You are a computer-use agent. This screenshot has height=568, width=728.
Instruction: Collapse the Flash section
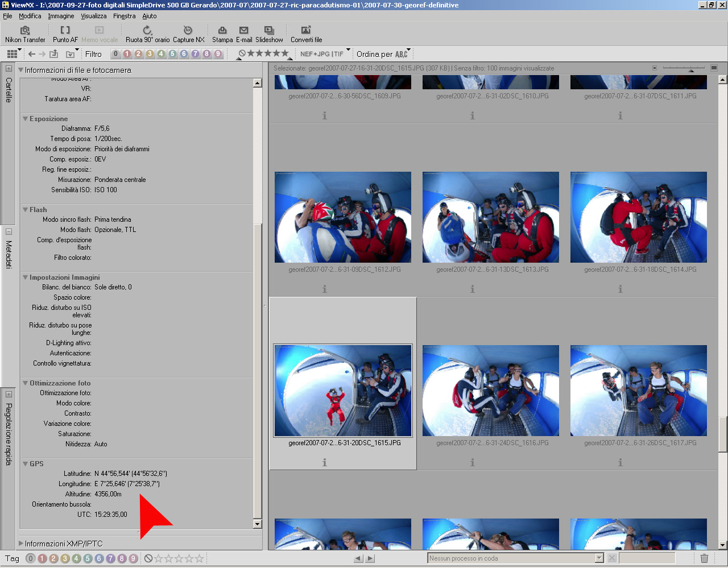click(x=26, y=210)
